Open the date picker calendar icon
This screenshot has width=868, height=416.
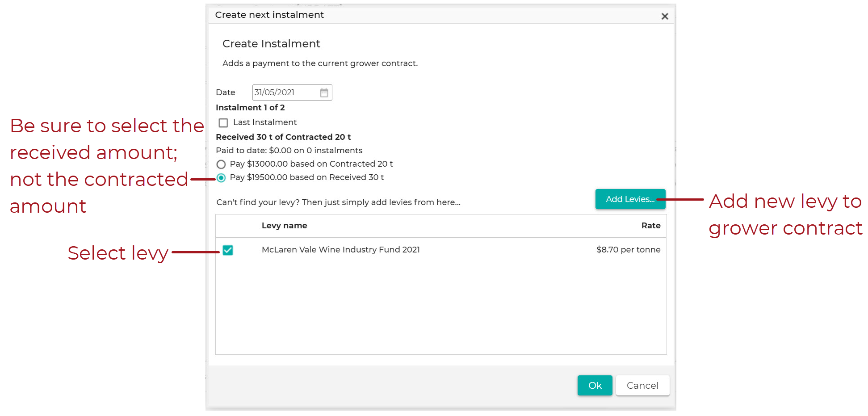tap(324, 92)
